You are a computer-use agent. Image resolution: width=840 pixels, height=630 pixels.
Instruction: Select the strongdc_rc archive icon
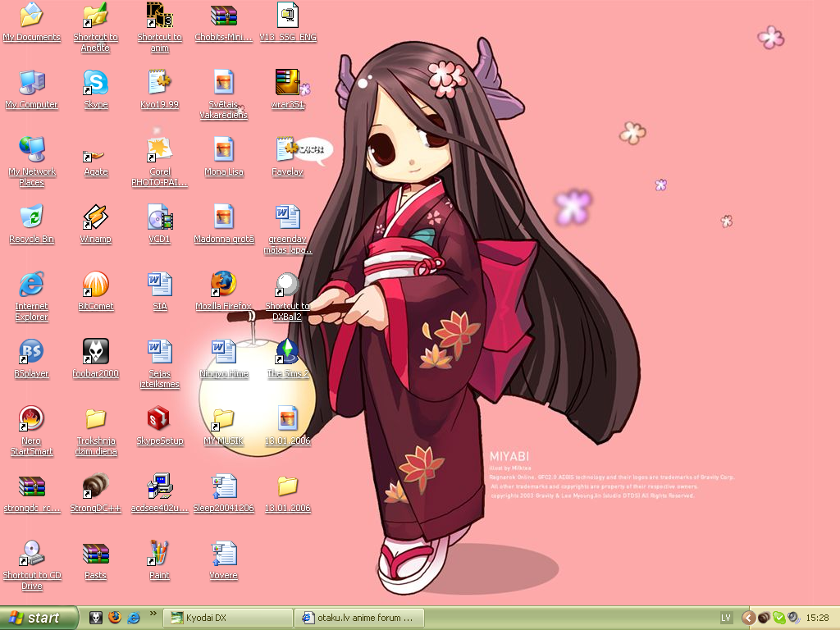[x=32, y=486]
